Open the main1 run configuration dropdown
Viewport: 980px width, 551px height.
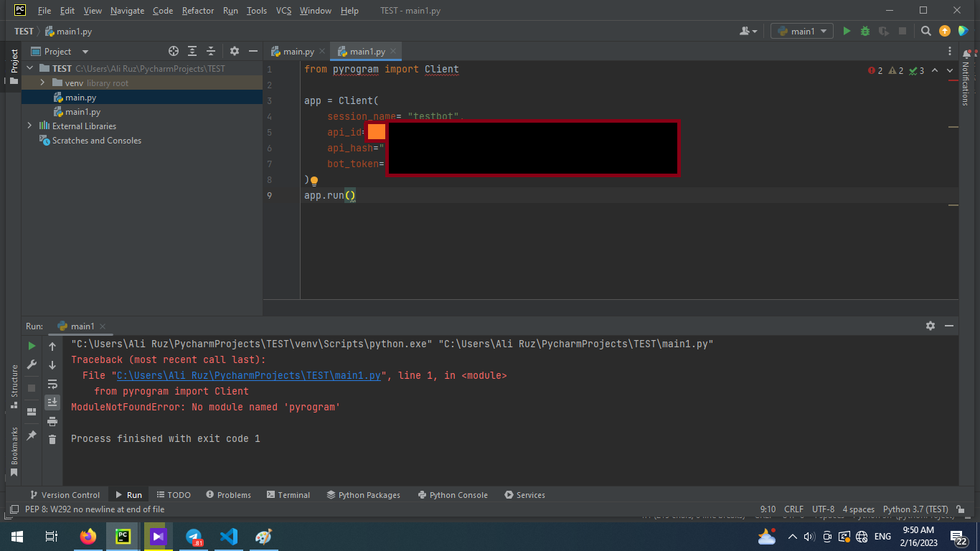coord(801,31)
